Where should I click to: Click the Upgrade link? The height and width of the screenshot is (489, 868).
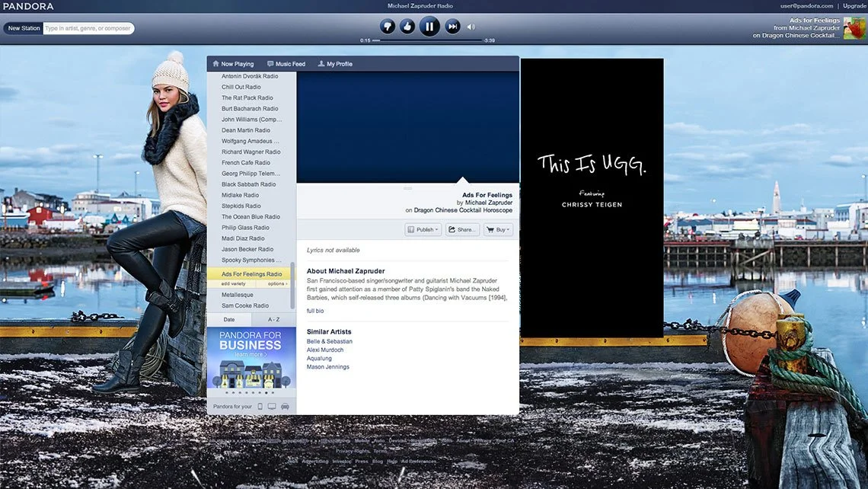click(855, 5)
